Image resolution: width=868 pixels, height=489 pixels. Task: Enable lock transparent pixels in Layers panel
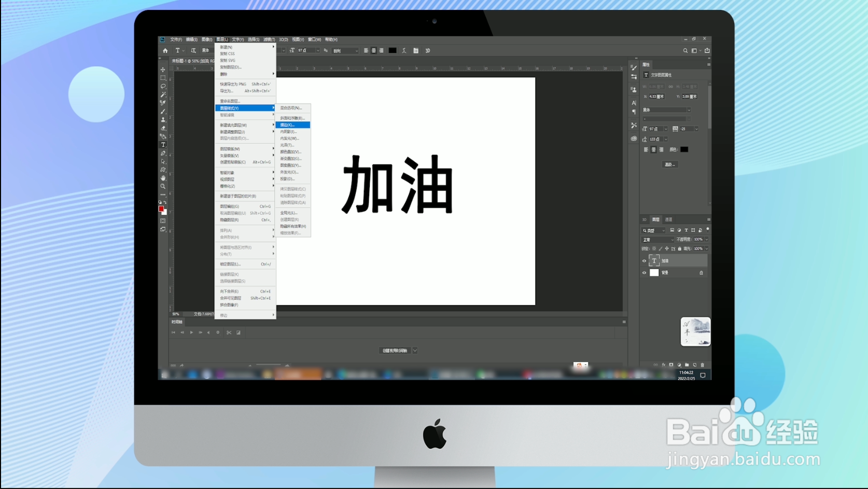[x=654, y=249]
